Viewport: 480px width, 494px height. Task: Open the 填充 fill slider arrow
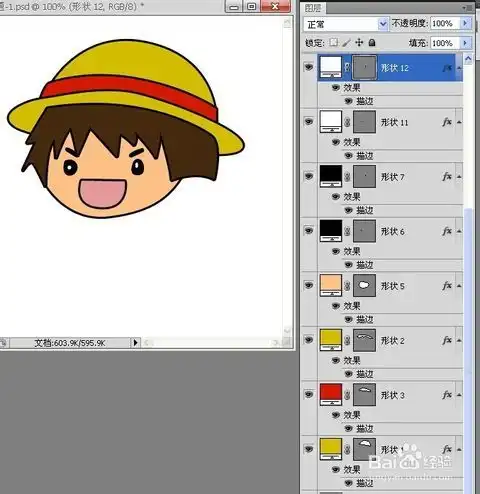tap(465, 43)
